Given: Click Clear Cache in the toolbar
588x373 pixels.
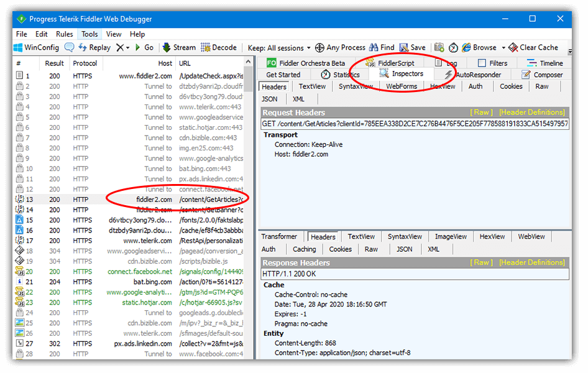Looking at the screenshot, I should point(533,48).
